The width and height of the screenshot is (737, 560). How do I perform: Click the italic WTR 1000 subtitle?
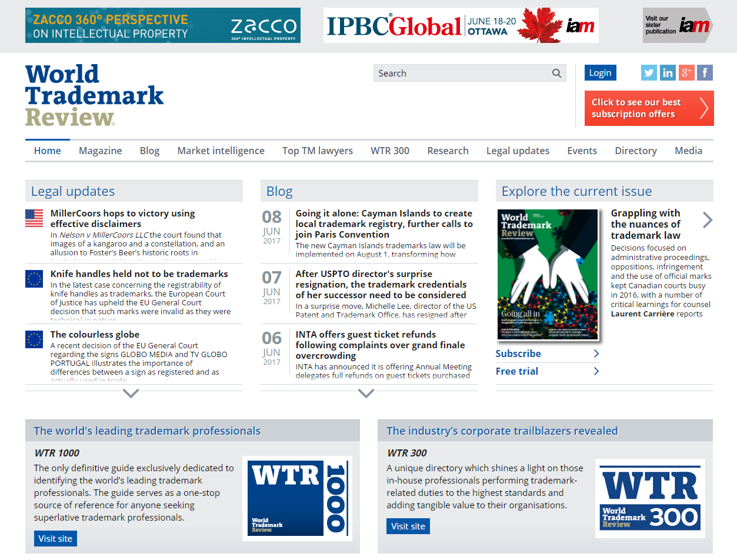point(56,453)
